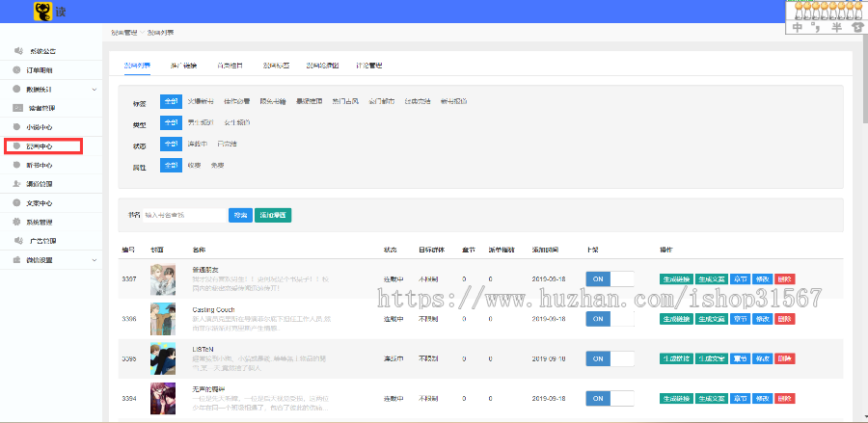Filter status by 已完结
The height and width of the screenshot is (423, 868).
coord(227,144)
